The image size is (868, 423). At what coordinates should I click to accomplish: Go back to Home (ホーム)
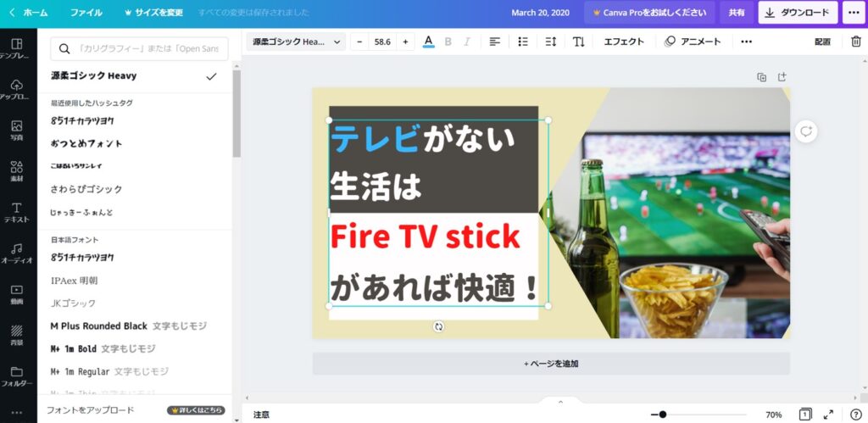(x=29, y=12)
